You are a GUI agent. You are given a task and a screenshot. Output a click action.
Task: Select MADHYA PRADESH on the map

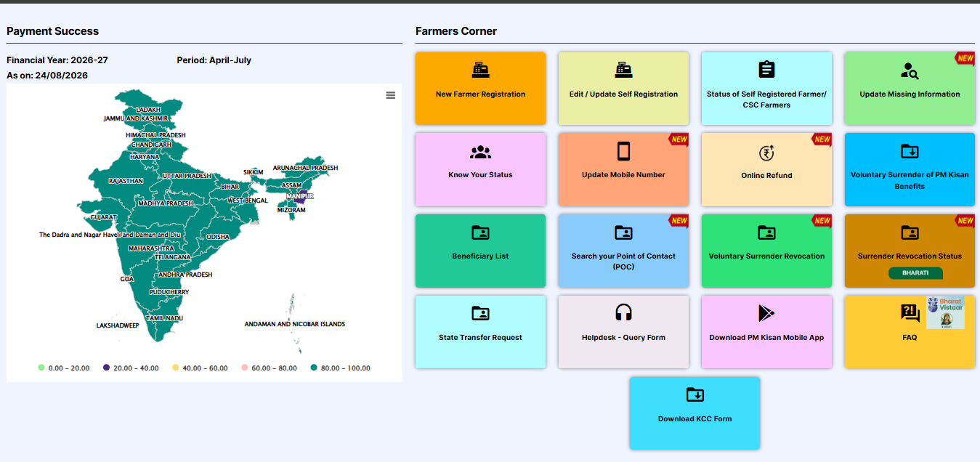[x=166, y=203]
